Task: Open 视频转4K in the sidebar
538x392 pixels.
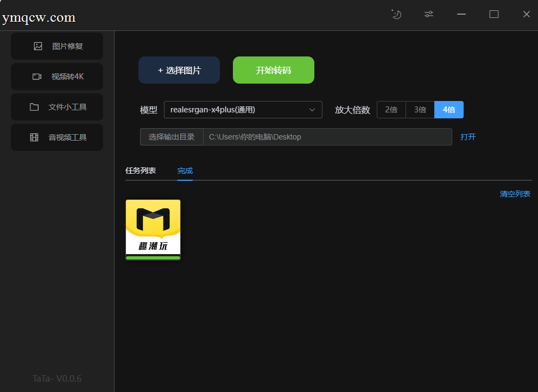Action: [57, 77]
